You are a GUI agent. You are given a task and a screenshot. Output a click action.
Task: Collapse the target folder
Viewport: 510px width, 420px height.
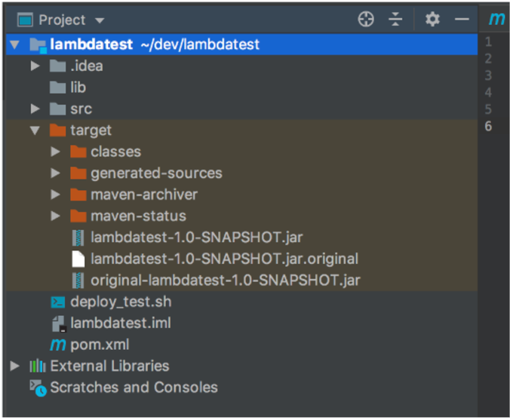pos(35,130)
